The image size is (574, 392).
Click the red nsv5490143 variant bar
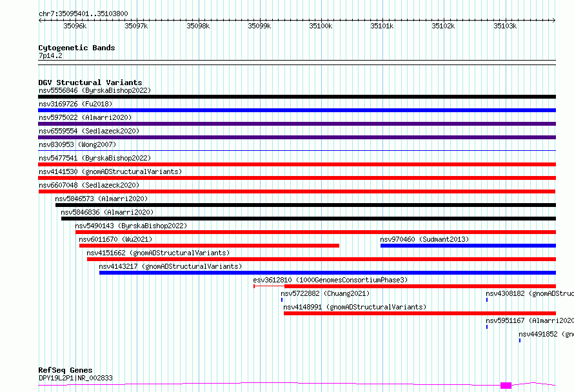coord(315,232)
